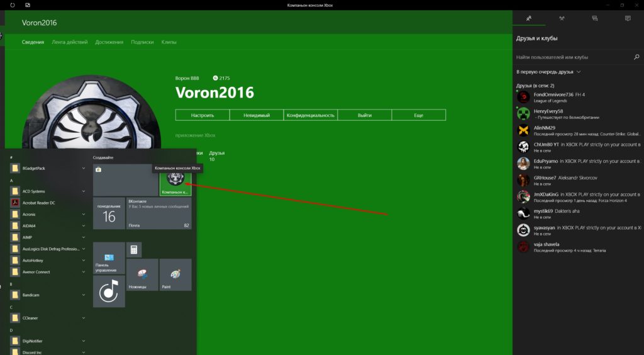Click the Конфиденциальность button

click(311, 115)
